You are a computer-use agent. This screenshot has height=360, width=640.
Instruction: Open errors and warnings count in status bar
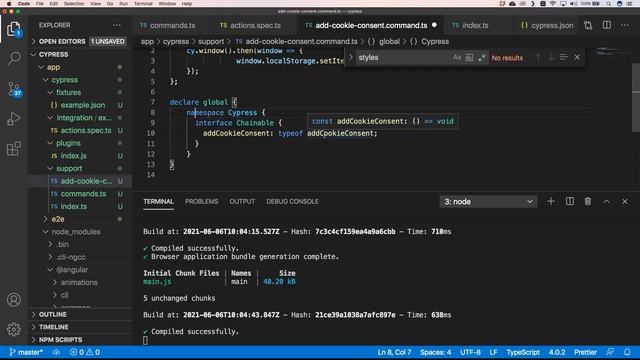coord(85,352)
